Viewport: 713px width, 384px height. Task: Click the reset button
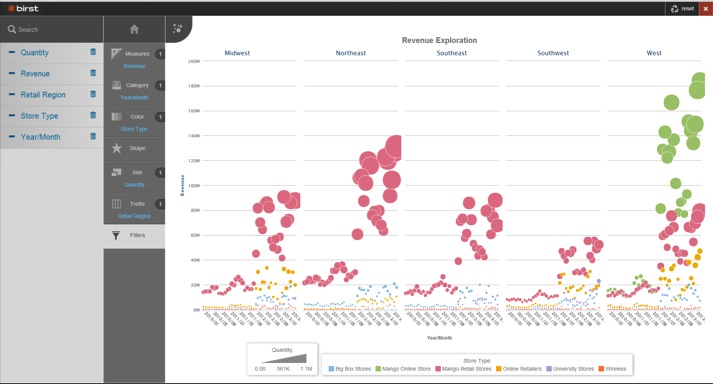click(683, 9)
